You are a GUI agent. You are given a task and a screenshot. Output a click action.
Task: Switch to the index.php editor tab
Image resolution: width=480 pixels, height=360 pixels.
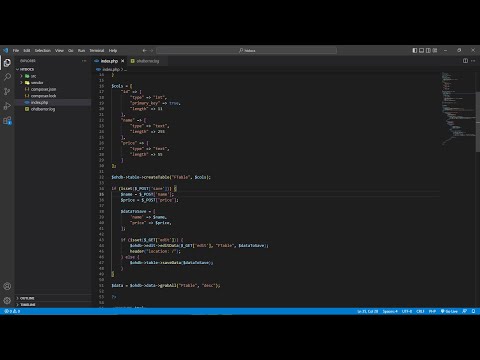click(109, 61)
